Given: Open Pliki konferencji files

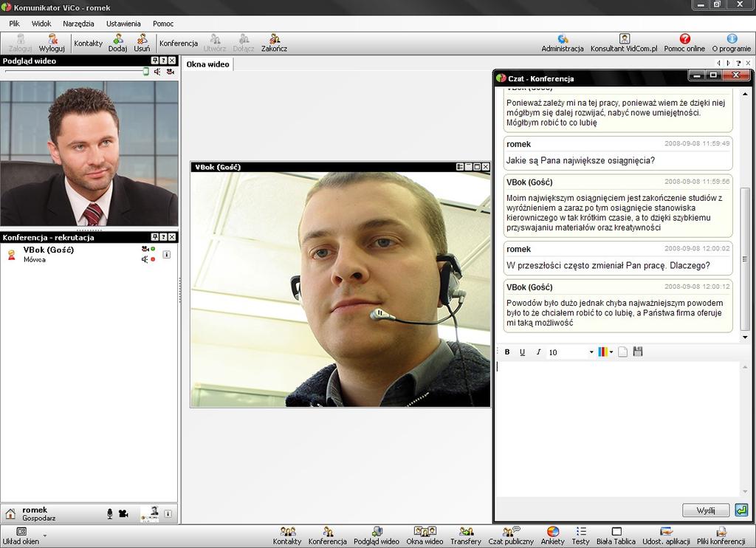Looking at the screenshot, I should point(721,536).
